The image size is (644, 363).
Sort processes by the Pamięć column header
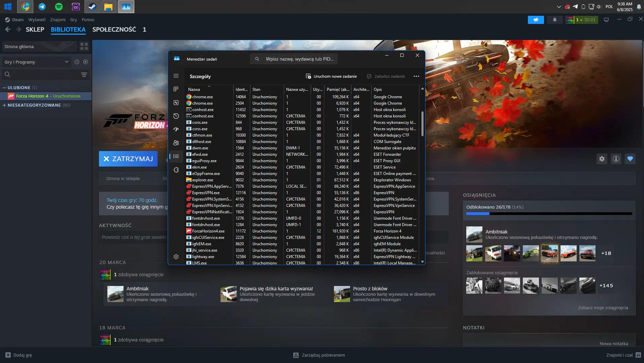click(338, 89)
